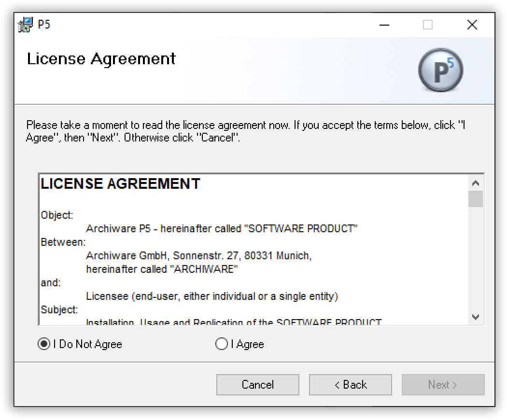
Task: Minimize the P5 installer window
Action: click(384, 25)
